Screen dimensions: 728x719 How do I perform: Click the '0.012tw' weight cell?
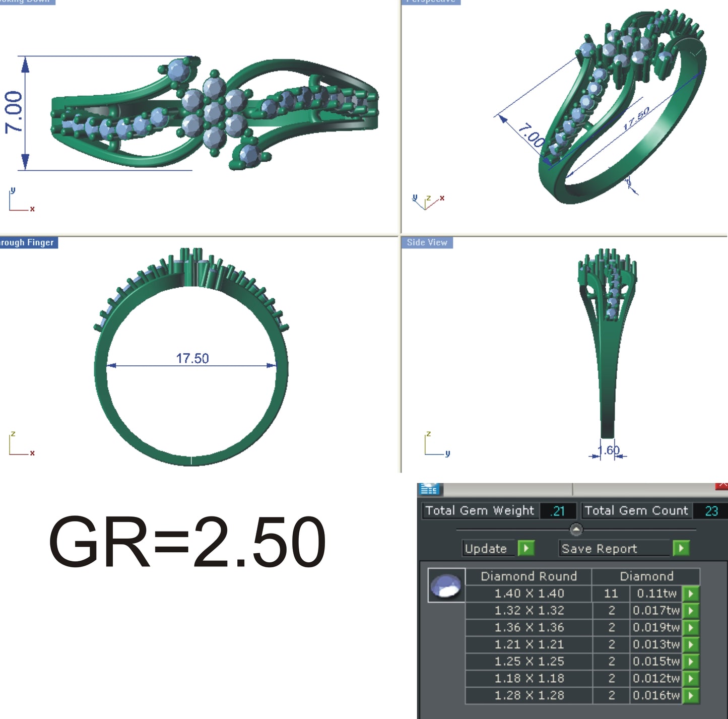pos(656,679)
